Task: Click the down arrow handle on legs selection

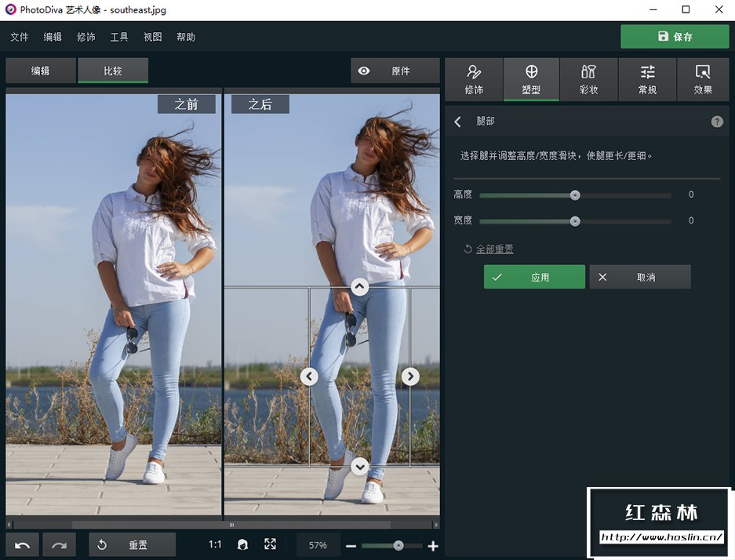Action: pyautogui.click(x=359, y=467)
